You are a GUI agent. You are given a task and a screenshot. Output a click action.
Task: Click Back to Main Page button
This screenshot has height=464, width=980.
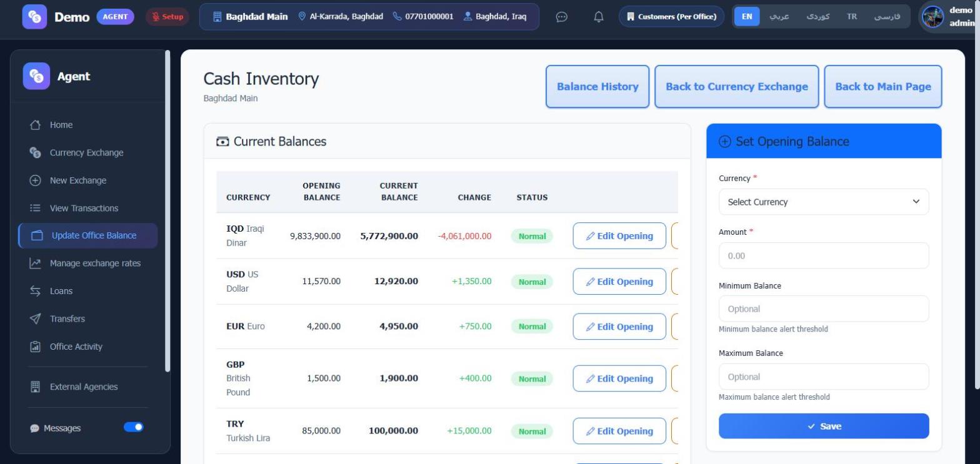pyautogui.click(x=883, y=87)
